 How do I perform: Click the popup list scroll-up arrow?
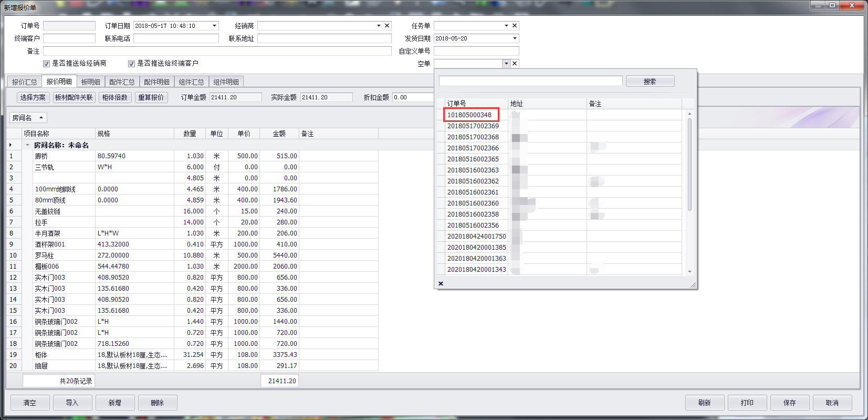click(689, 114)
